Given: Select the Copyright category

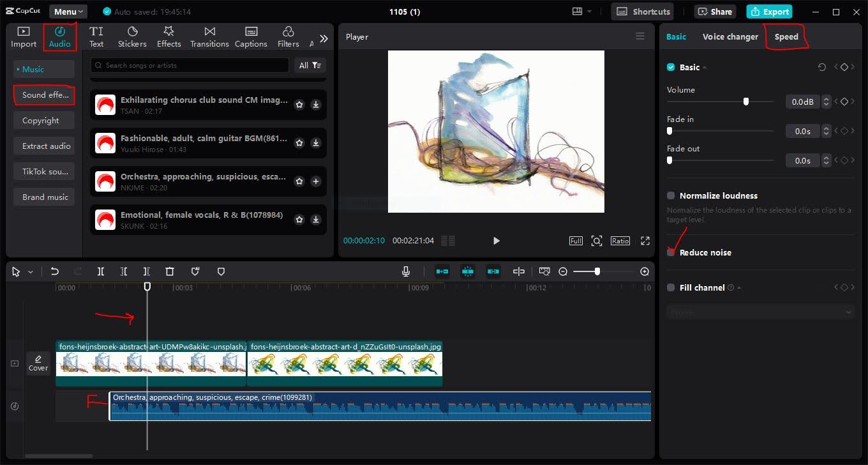Looking at the screenshot, I should pyautogui.click(x=44, y=120).
